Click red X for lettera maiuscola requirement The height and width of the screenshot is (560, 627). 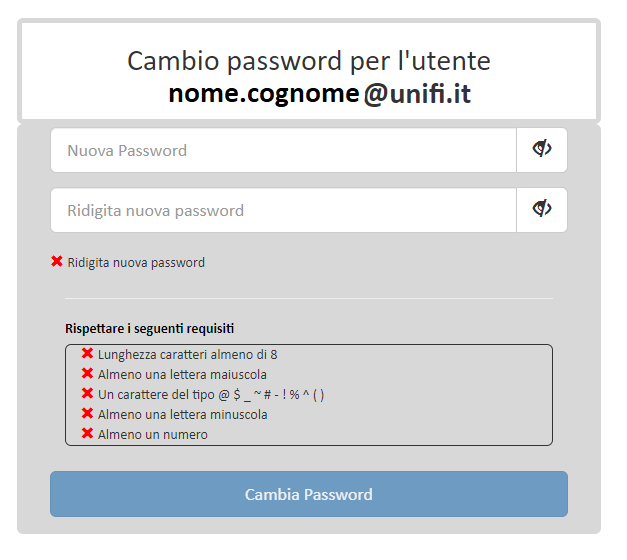click(87, 374)
